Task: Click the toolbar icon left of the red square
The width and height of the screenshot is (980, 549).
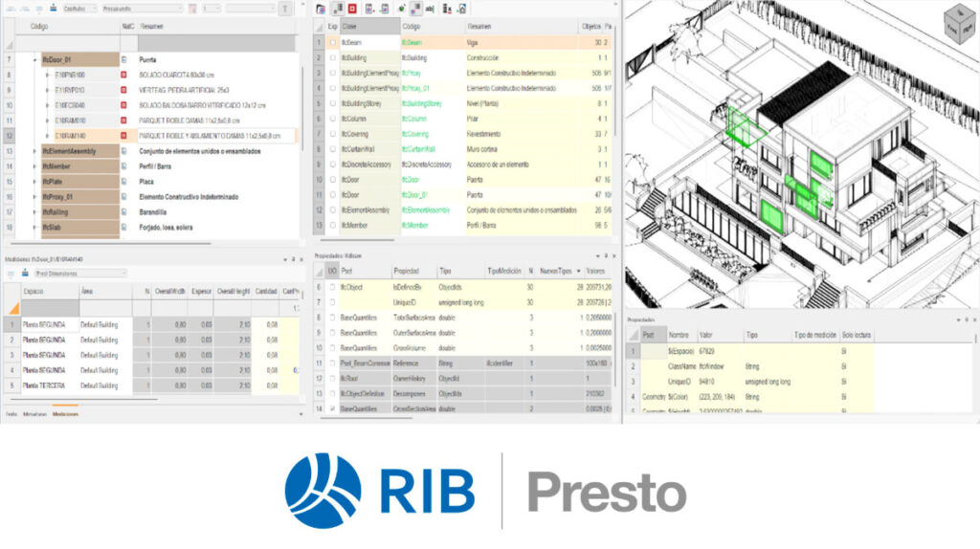Action: point(338,9)
